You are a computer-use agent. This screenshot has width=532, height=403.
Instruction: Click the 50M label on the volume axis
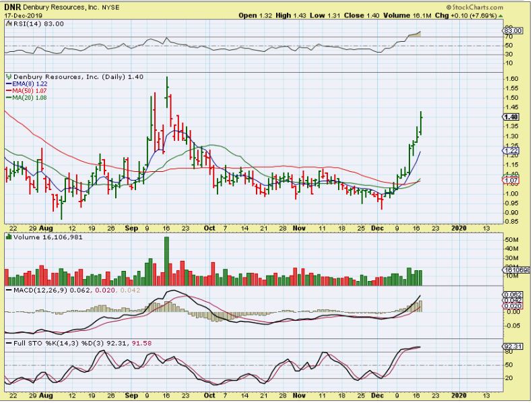click(x=511, y=240)
